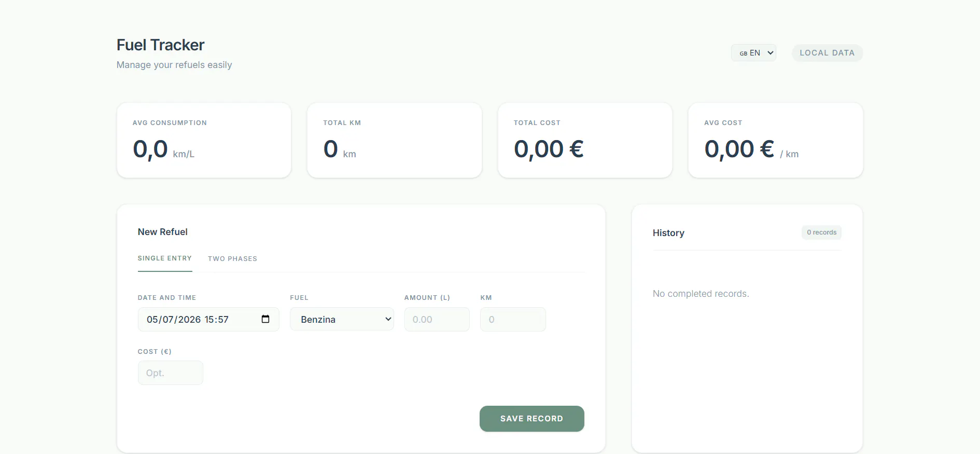Click the Manage your refuels easily subtitle
This screenshot has width=980, height=454.
tap(174, 65)
